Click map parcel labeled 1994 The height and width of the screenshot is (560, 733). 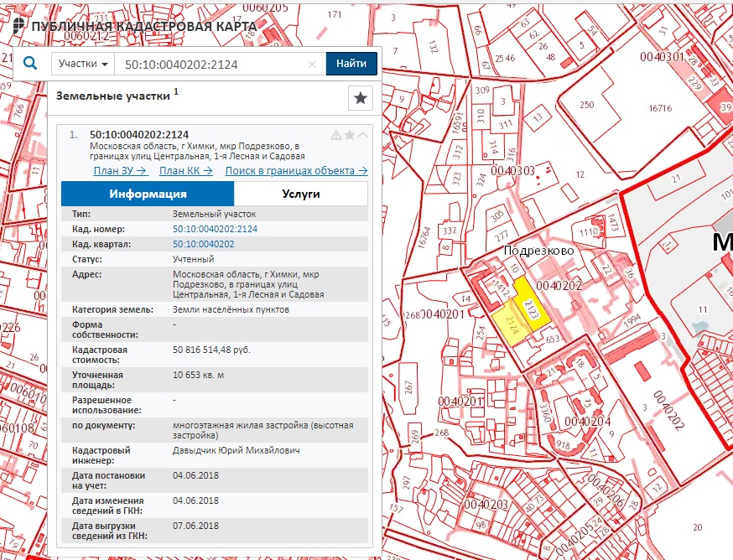632,322
